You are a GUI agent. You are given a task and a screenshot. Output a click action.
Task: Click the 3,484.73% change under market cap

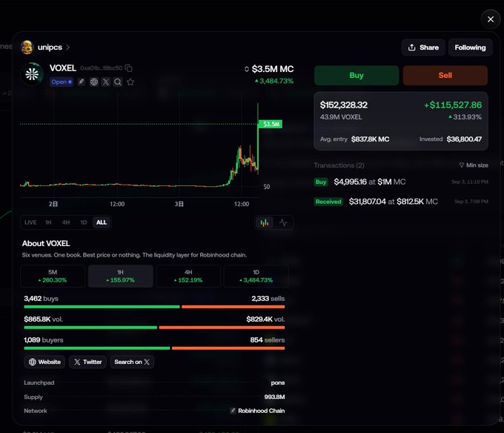click(x=274, y=81)
